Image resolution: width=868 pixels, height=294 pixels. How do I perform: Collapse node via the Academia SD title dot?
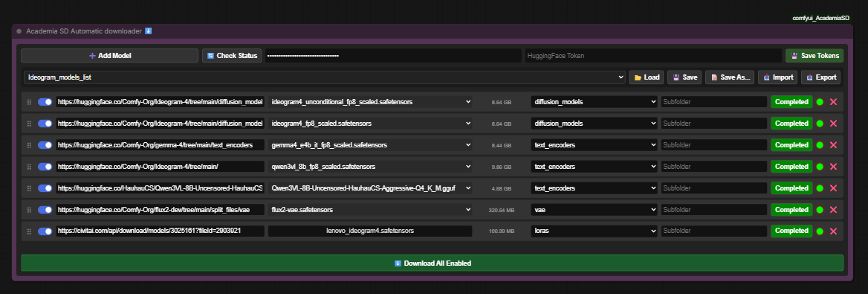(19, 31)
